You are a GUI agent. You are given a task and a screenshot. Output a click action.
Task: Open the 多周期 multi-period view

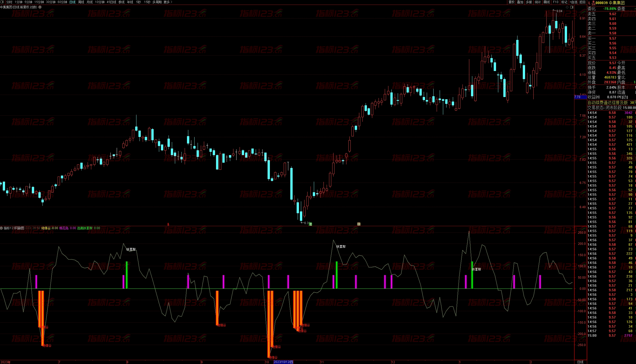click(157, 2)
